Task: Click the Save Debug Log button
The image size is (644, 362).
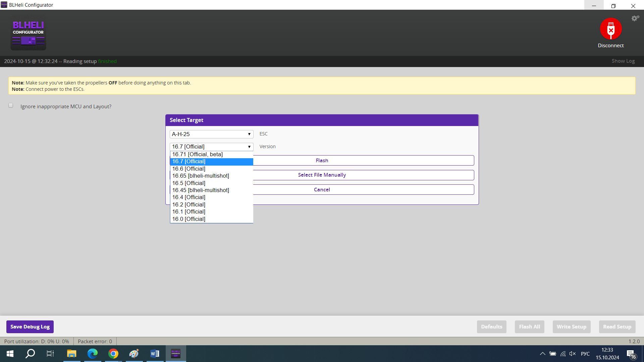Action: pyautogui.click(x=30, y=327)
